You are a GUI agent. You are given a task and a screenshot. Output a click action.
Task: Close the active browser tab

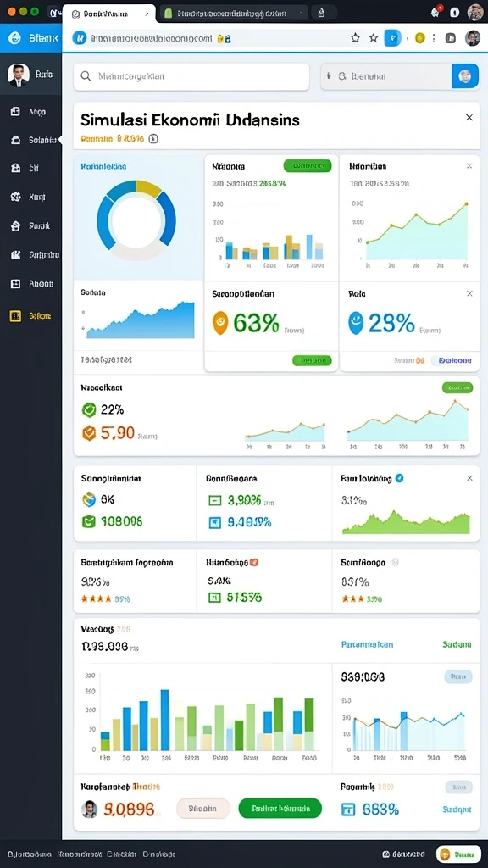point(146,14)
